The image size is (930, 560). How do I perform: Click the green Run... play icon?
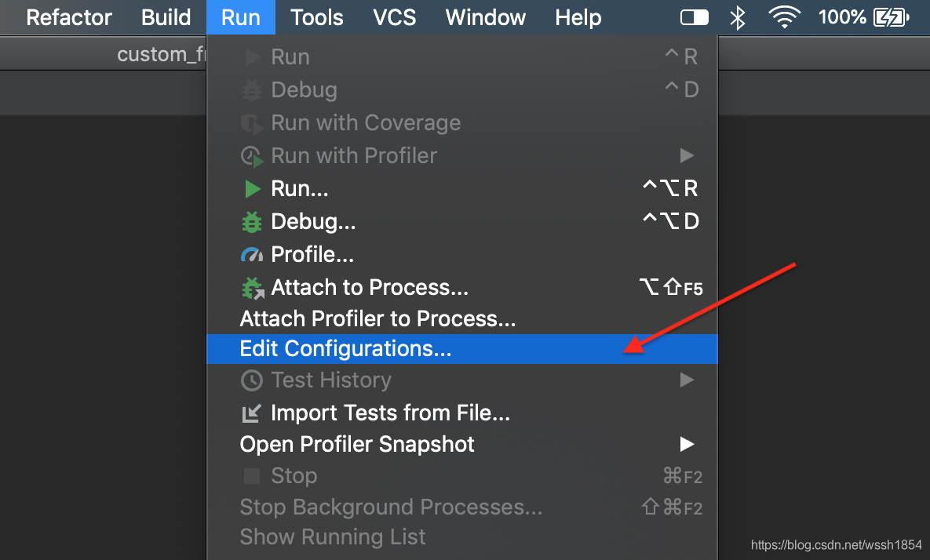click(252, 189)
